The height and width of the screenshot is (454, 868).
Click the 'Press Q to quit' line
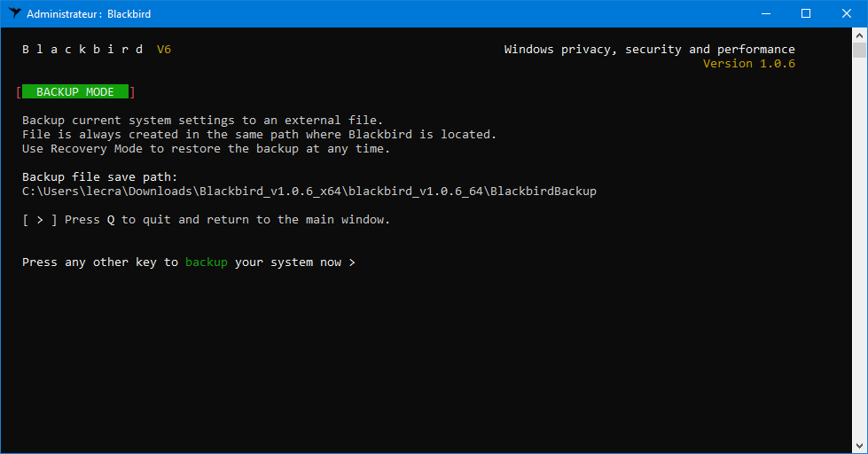[227, 220]
